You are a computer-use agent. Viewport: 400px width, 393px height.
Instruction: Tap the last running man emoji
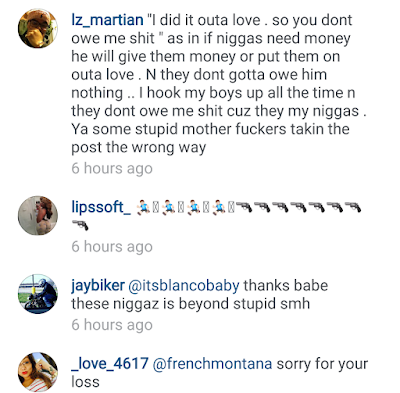point(219,208)
